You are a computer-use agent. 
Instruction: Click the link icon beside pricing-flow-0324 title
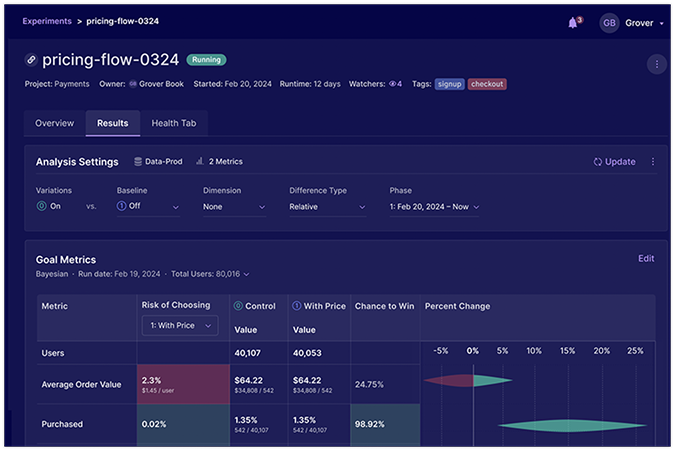(x=31, y=59)
